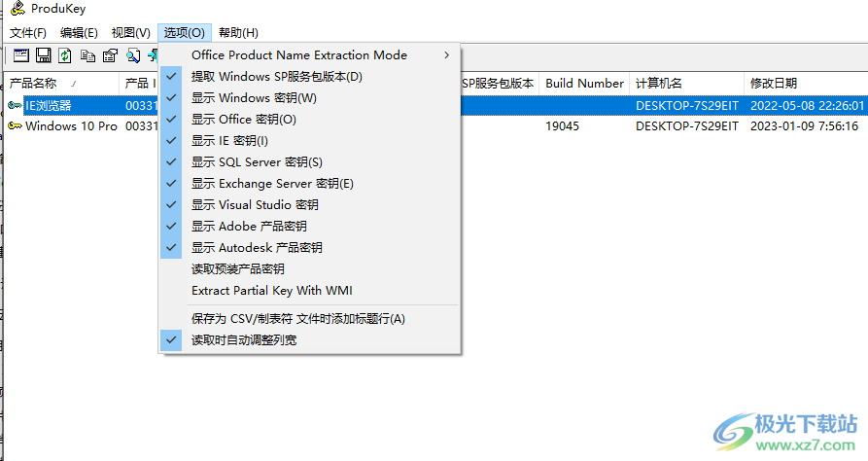Screen dimensions: 868x461
Task: Select the IE浏览器 row name
Action: [49, 105]
